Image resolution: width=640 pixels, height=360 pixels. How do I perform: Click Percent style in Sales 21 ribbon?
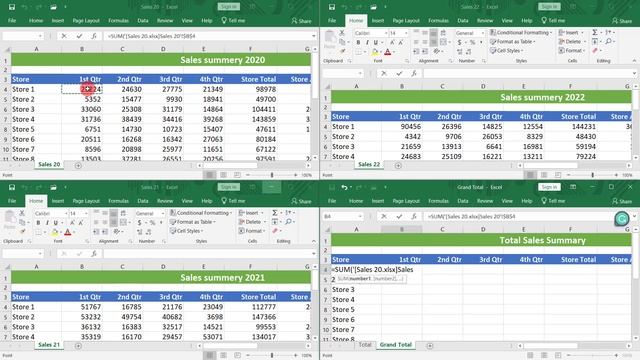[152, 223]
